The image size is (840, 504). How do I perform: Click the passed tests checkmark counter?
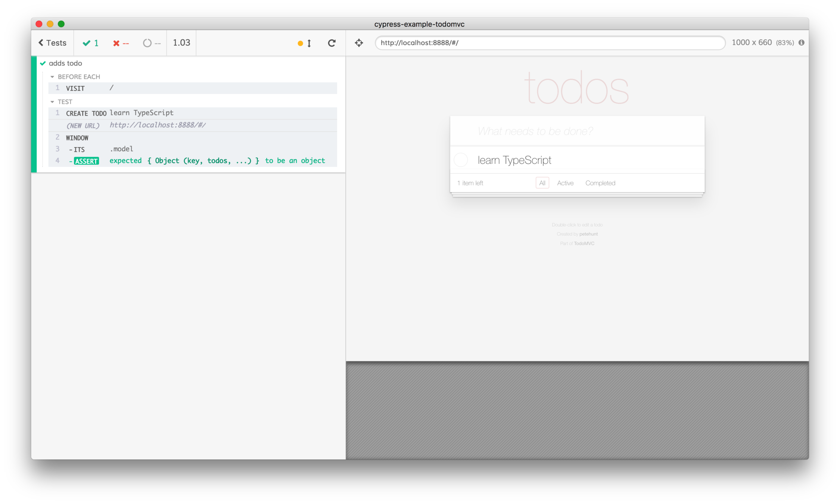pyautogui.click(x=91, y=43)
